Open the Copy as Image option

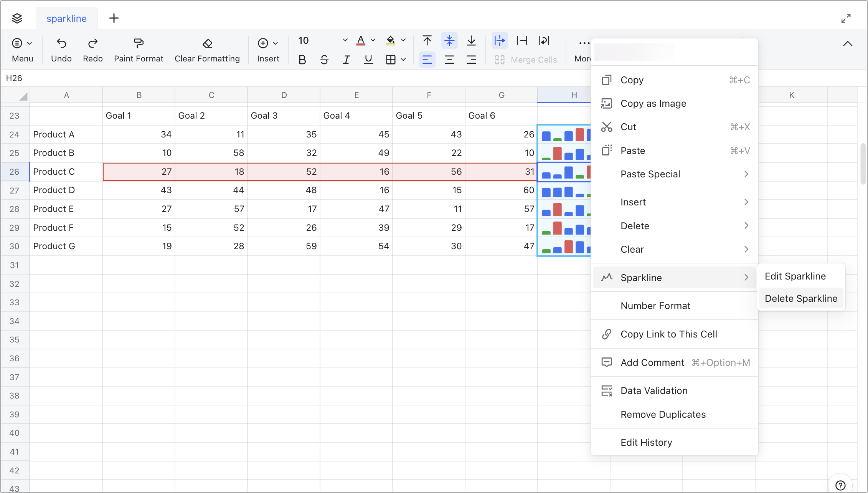653,103
